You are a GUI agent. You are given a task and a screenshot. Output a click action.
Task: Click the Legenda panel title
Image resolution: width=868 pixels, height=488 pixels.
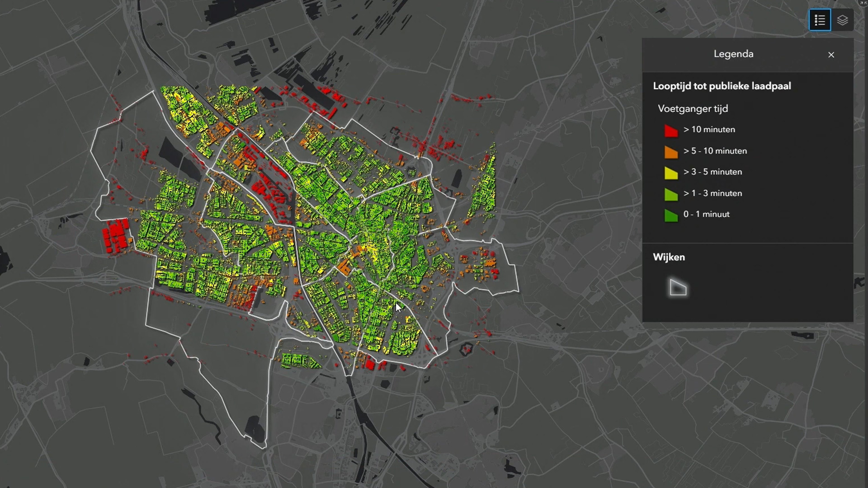pos(733,54)
